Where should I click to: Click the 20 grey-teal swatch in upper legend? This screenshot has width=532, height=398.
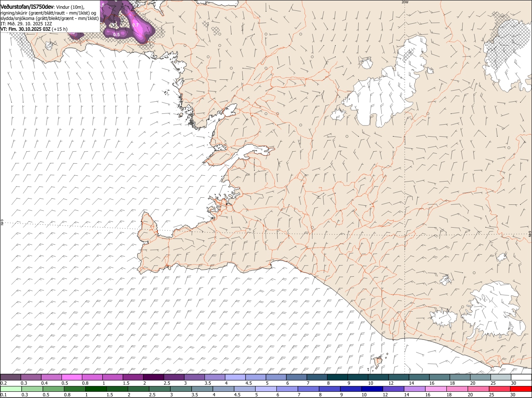480,377
